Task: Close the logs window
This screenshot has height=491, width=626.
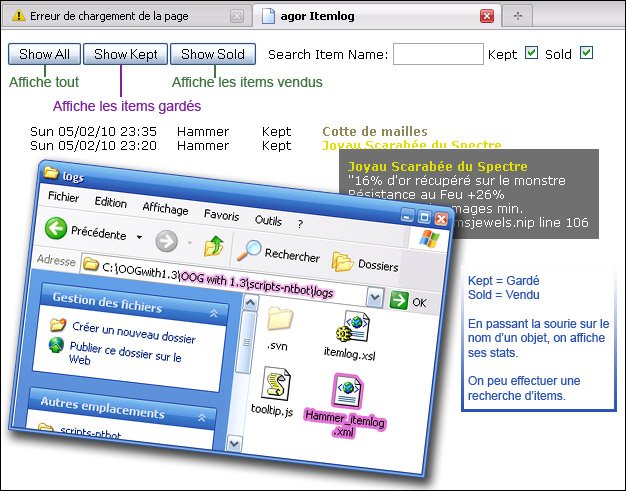Action: click(x=441, y=218)
